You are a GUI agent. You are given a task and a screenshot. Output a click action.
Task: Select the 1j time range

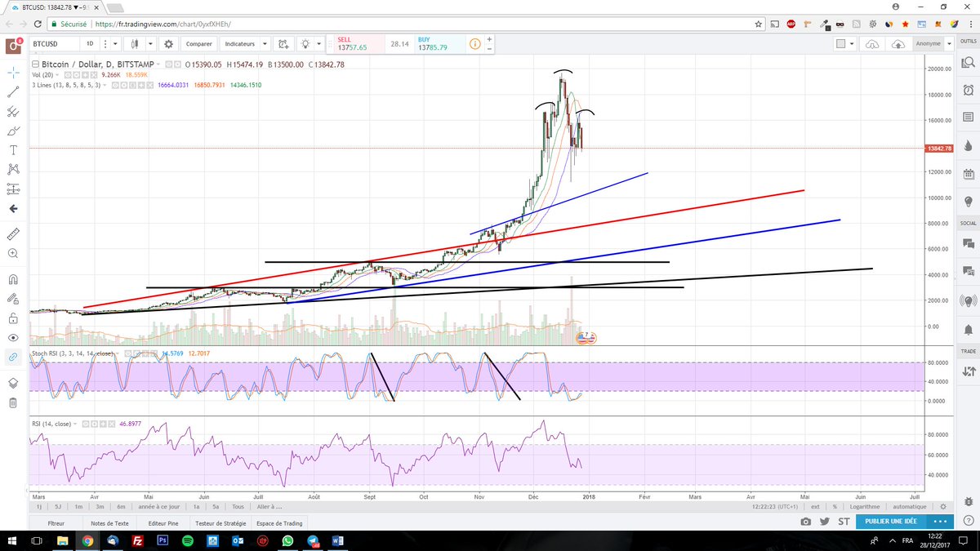tap(38, 506)
